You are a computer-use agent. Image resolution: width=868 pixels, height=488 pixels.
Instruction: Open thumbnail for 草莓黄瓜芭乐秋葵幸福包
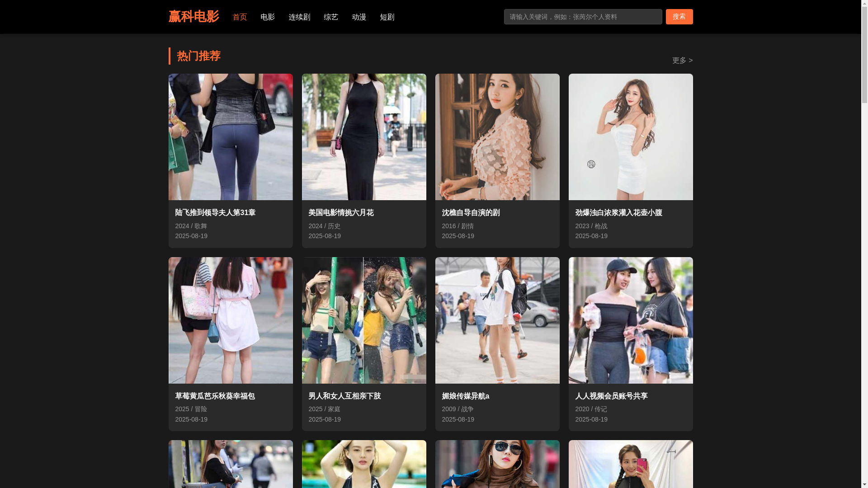click(x=231, y=320)
